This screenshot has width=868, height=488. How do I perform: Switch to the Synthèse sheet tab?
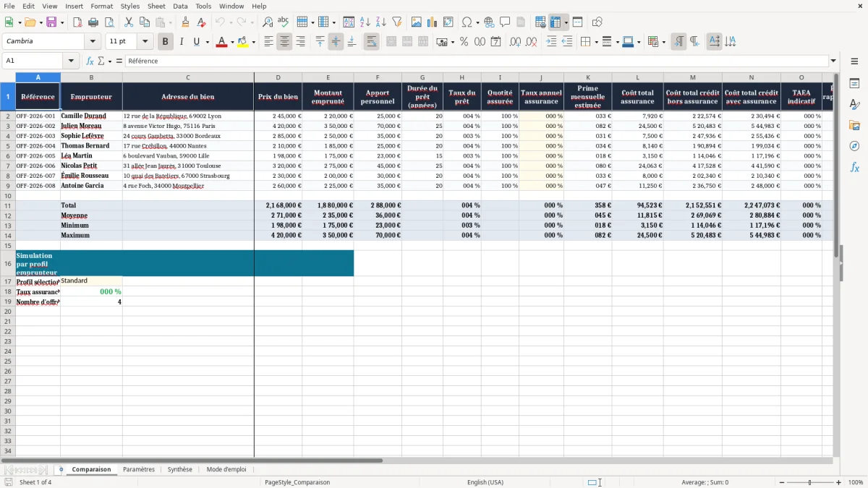(x=180, y=469)
